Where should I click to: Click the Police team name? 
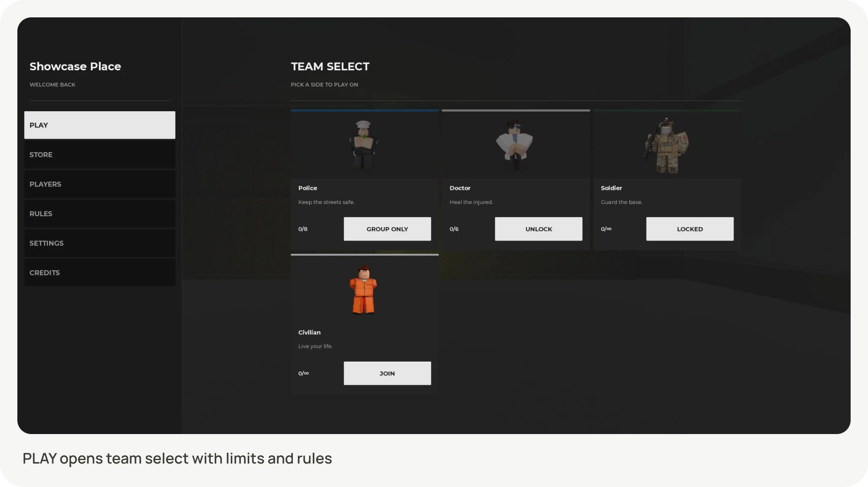(x=308, y=188)
